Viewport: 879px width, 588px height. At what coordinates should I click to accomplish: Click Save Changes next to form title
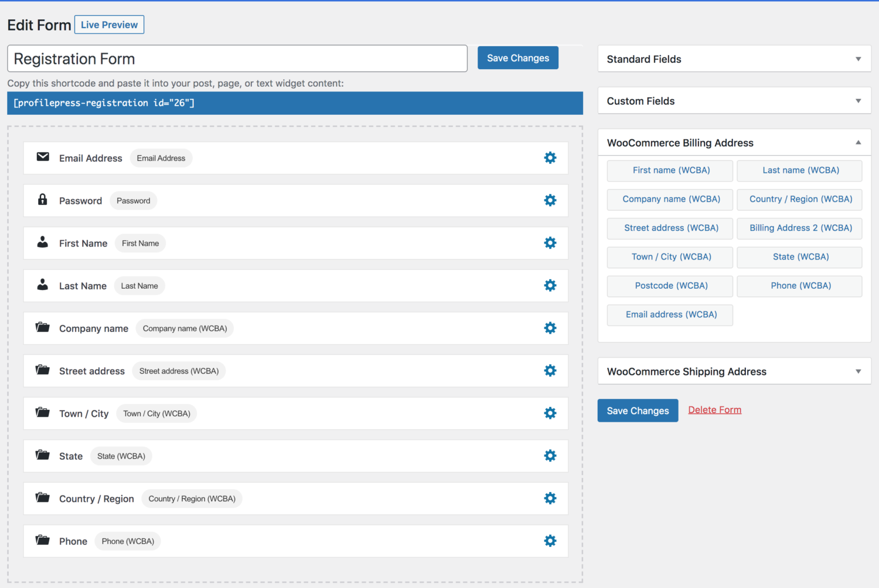tap(518, 58)
